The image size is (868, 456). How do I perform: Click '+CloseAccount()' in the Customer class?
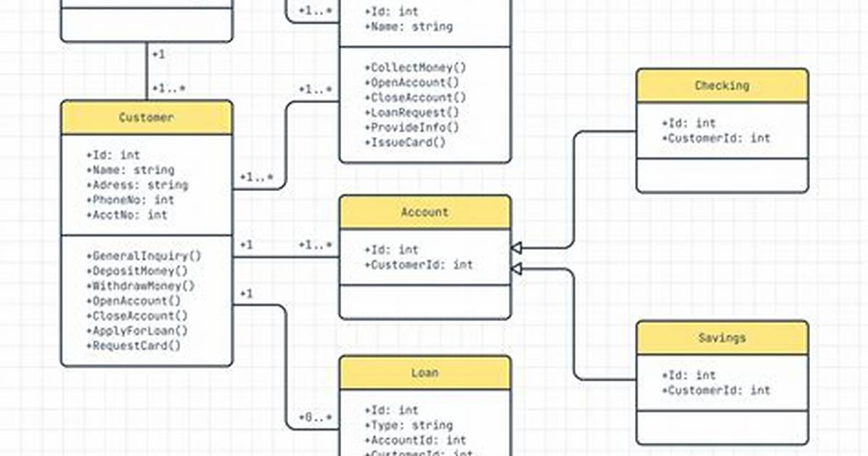137,316
